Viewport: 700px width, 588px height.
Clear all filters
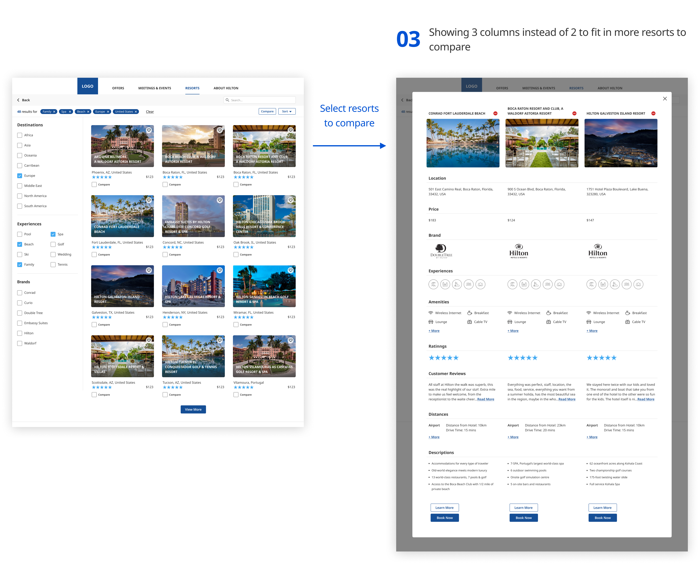point(150,112)
